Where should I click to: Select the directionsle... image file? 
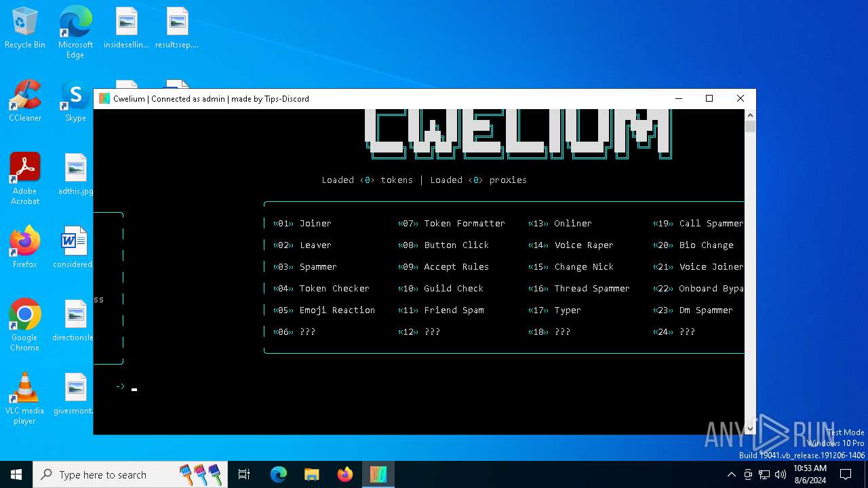(x=73, y=321)
